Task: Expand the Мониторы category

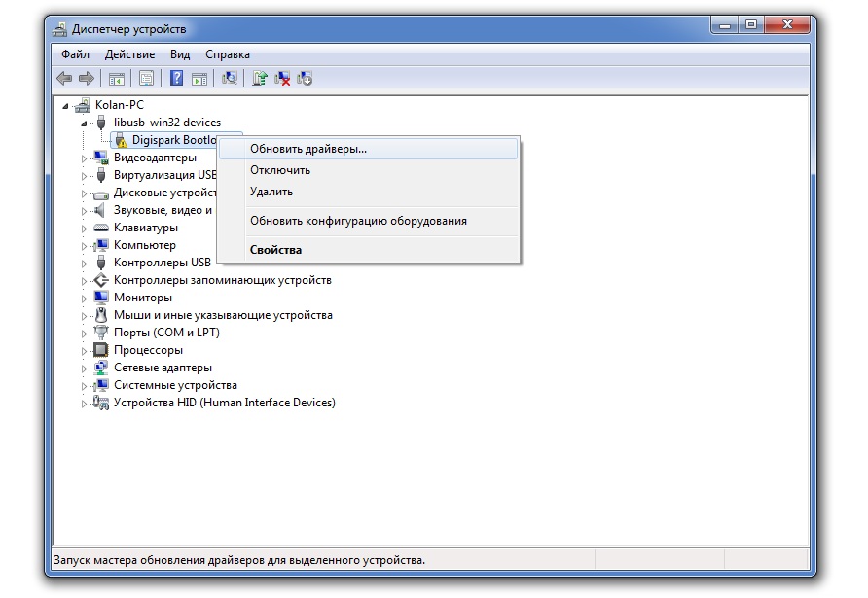Action: [84, 298]
